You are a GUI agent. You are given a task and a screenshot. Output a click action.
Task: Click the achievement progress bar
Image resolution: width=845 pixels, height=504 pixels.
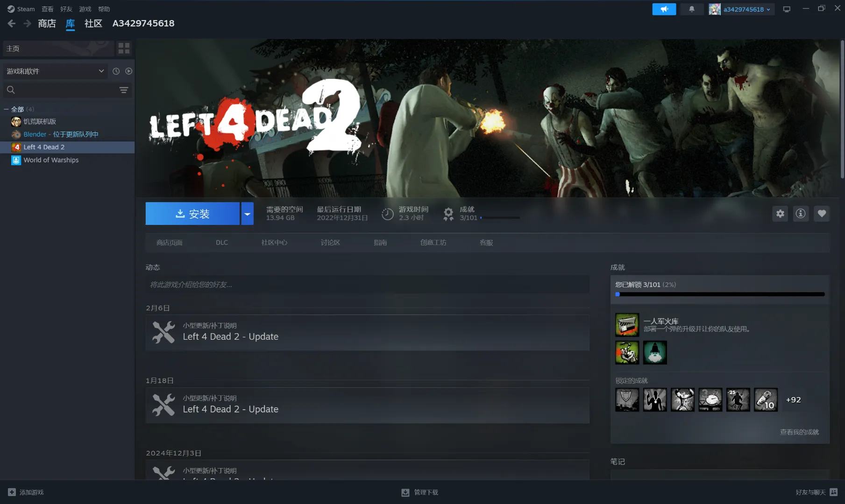720,294
